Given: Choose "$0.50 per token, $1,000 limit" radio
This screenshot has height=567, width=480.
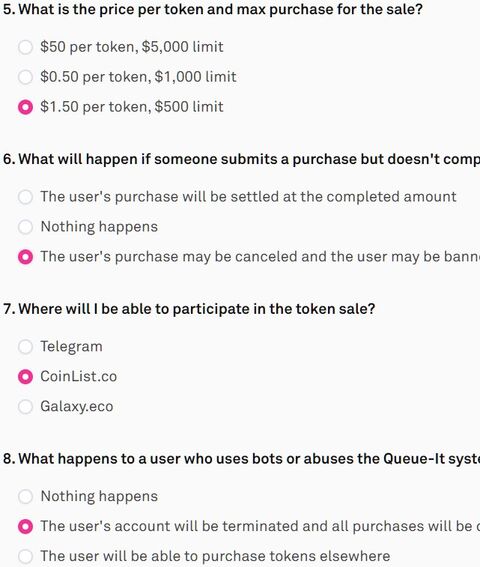Looking at the screenshot, I should point(25,77).
